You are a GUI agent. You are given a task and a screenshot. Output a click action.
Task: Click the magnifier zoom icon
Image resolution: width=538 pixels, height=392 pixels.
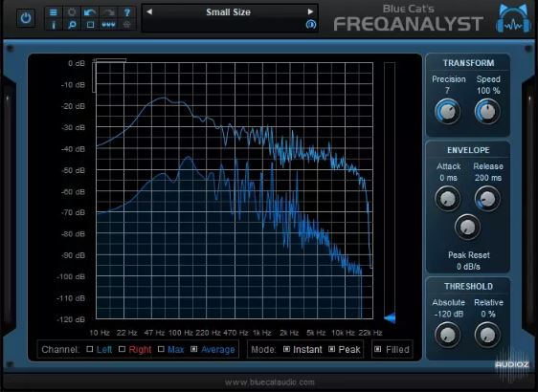(72, 25)
